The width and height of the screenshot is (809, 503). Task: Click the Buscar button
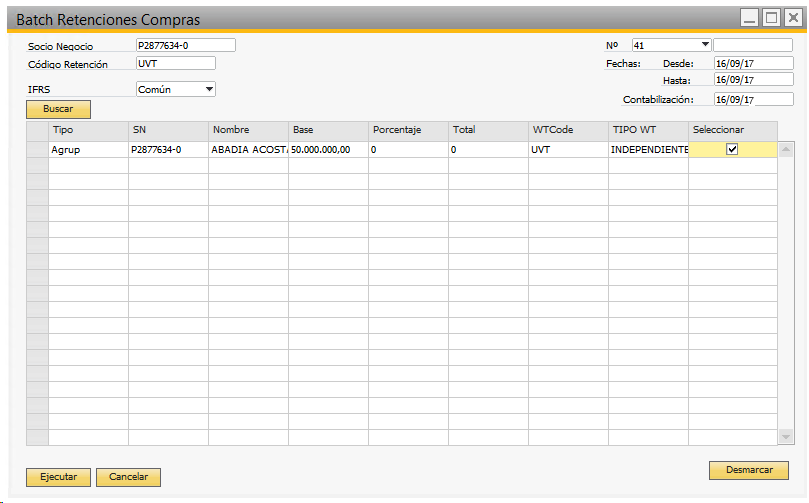tap(58, 109)
